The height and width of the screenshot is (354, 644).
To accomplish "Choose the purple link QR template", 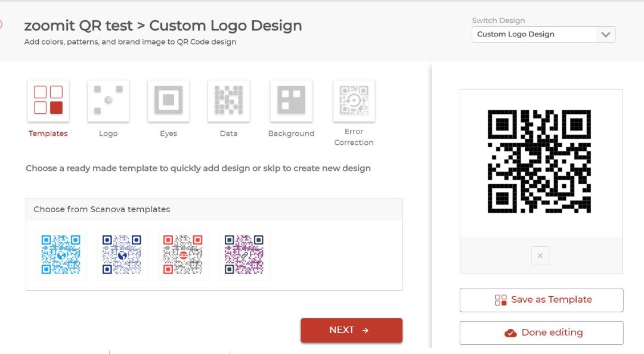I will tap(244, 254).
